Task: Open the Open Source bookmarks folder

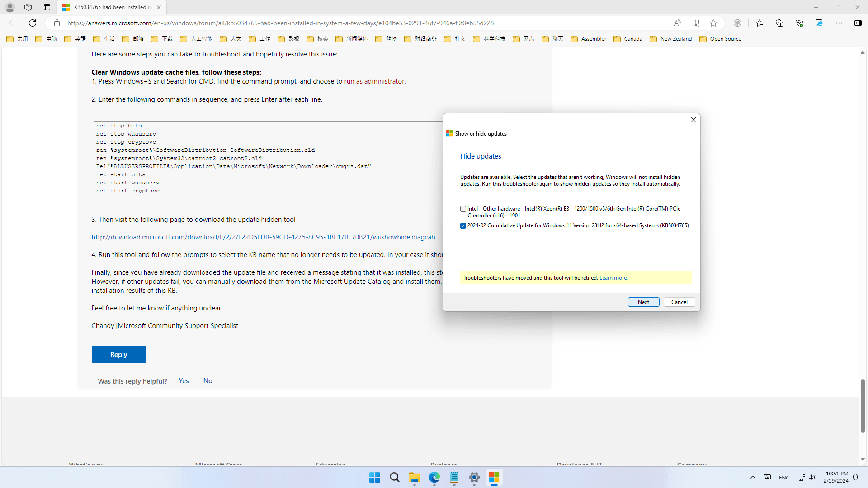Action: (720, 39)
